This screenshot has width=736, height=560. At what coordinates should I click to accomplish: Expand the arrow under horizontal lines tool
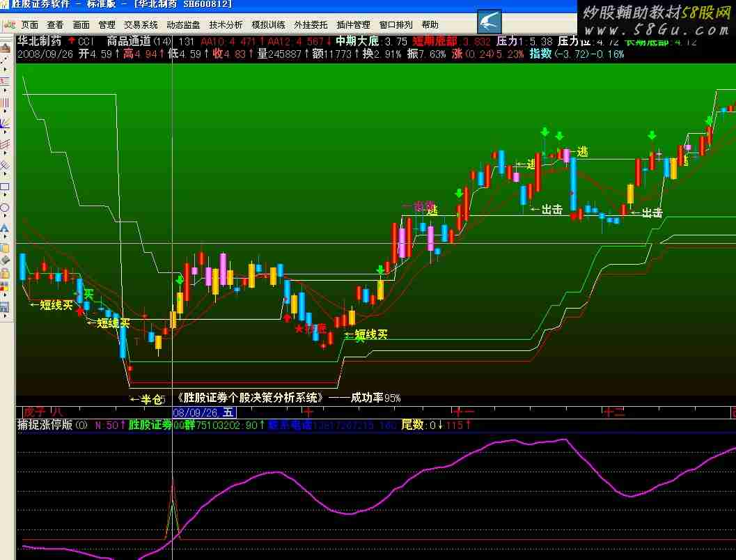pyautogui.click(x=5, y=91)
